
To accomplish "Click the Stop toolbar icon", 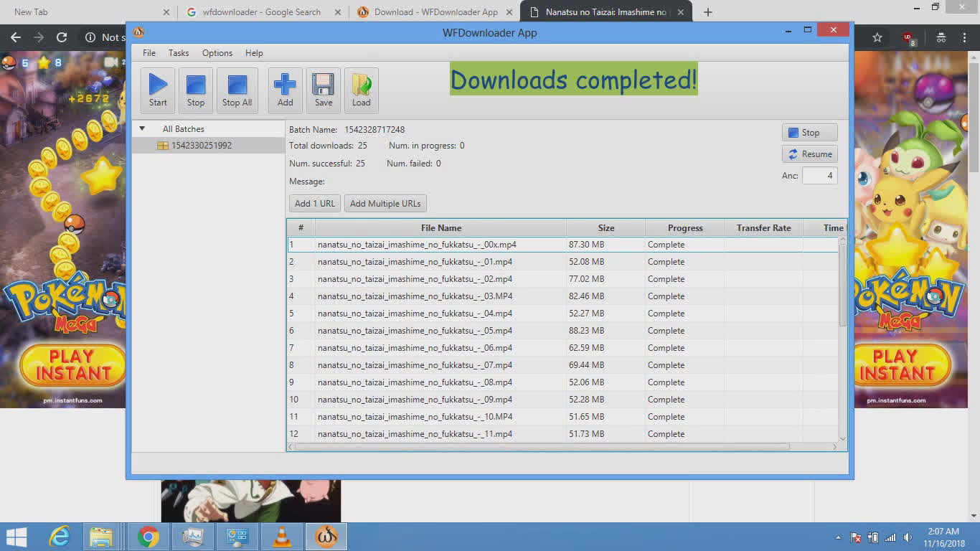I will pos(195,90).
